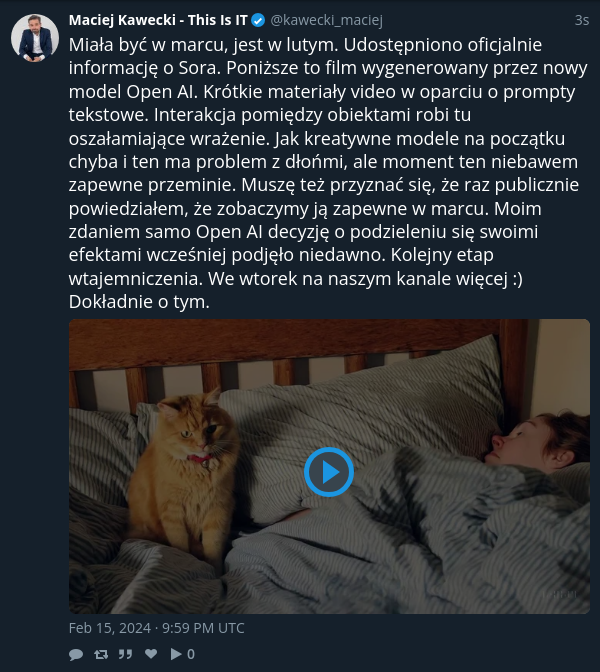Click the play-triangle views icon below the date

pos(176,654)
